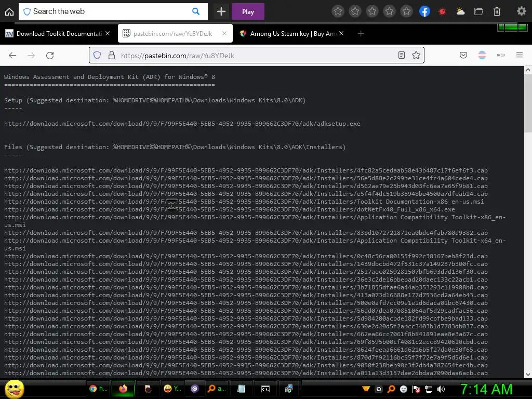This screenshot has width=532, height=399.
Task: Open the smiley Y taskbar button
Action: pos(172,389)
